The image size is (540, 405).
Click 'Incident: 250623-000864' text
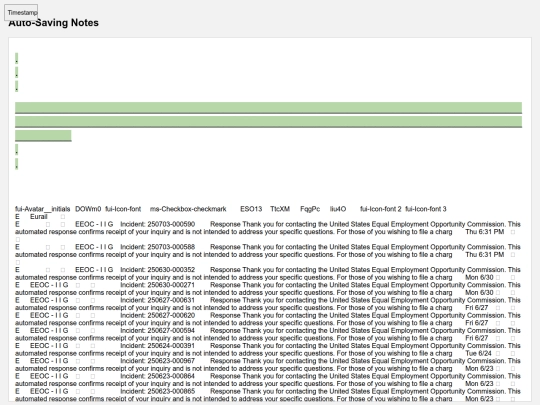[157, 376]
